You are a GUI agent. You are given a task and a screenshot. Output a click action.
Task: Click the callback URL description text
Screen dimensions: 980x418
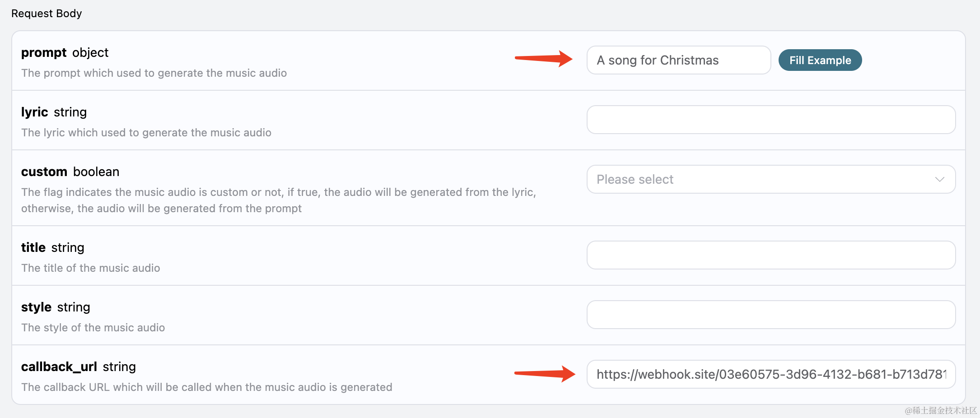pyautogui.click(x=206, y=387)
